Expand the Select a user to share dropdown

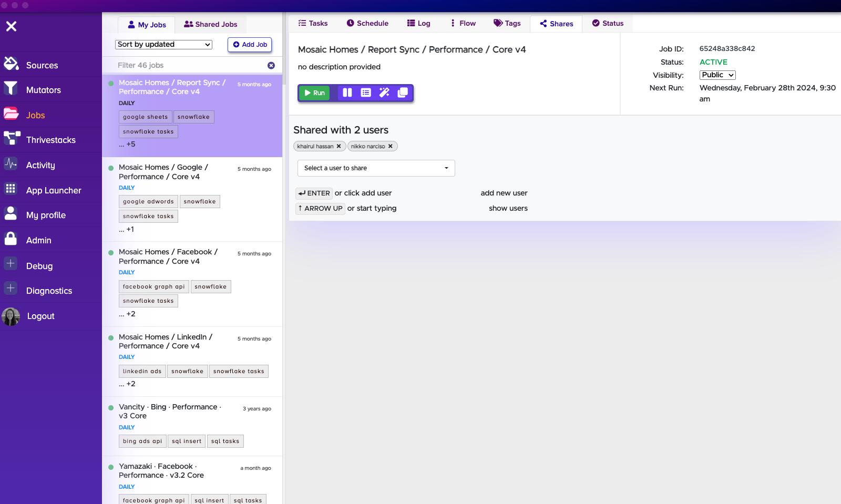click(x=376, y=168)
